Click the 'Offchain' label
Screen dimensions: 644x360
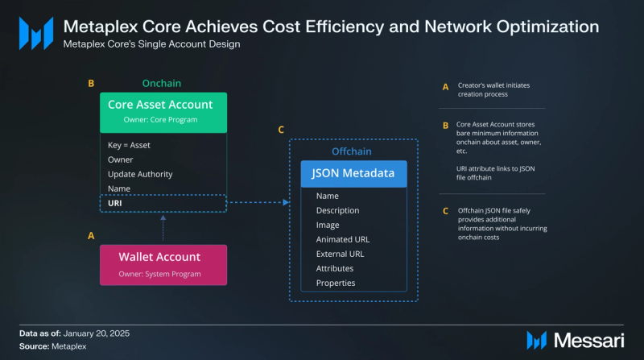click(352, 151)
